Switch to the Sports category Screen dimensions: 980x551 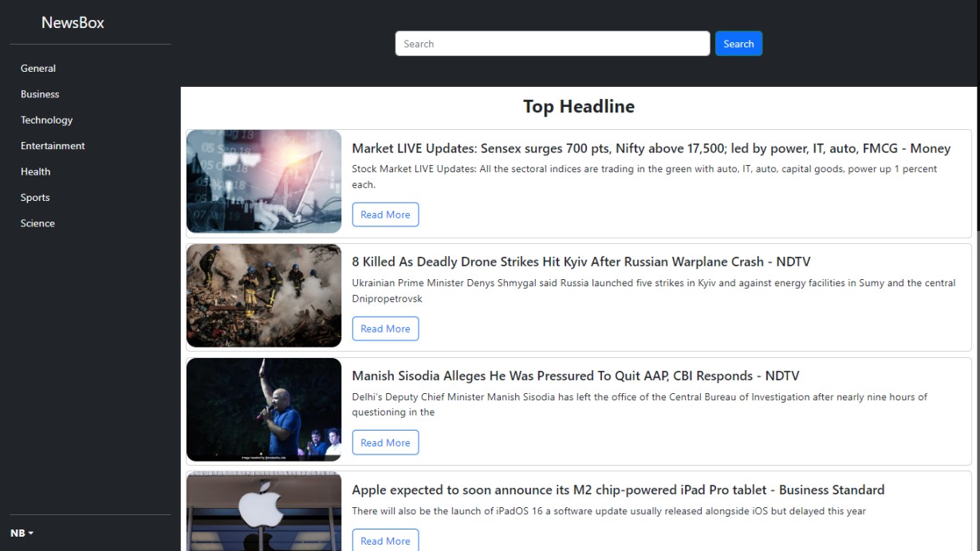pyautogui.click(x=35, y=198)
